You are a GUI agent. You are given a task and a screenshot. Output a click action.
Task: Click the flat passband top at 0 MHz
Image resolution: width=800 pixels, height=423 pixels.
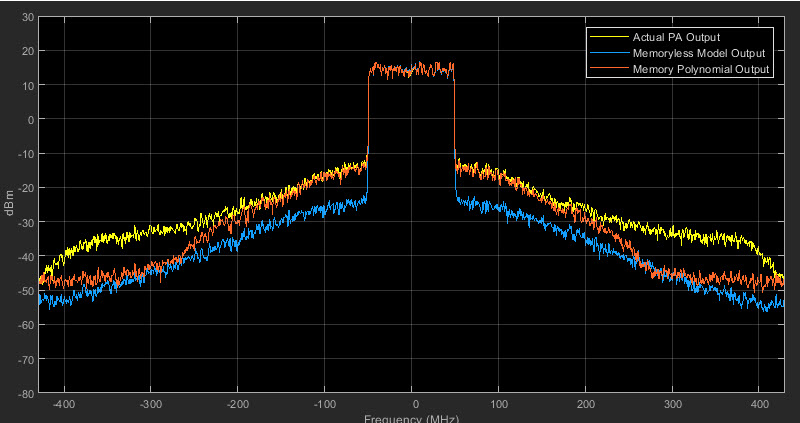[412, 70]
